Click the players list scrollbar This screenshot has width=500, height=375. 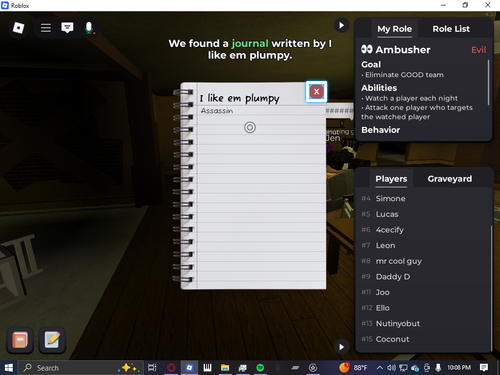pos(491,288)
